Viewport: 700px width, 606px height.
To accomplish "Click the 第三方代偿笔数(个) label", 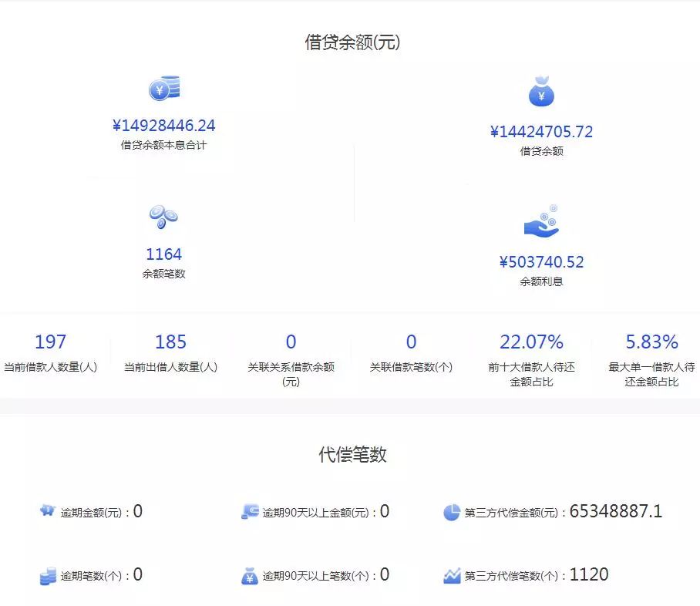I will coord(511,576).
